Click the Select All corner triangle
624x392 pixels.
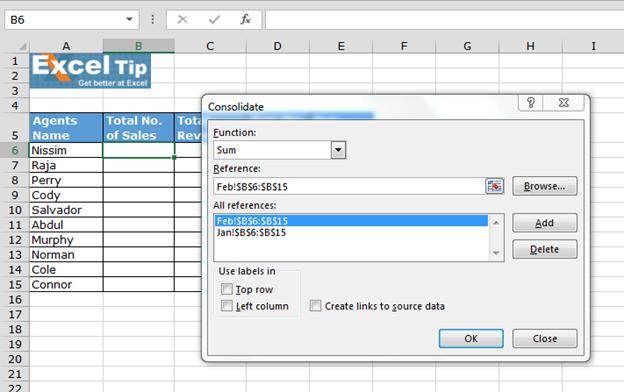tap(23, 46)
